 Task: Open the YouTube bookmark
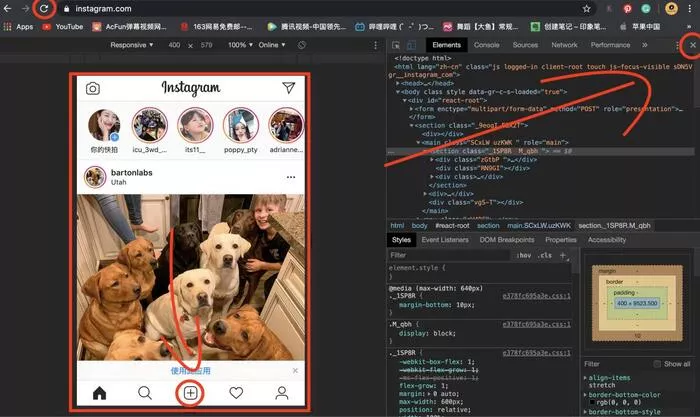[x=63, y=27]
